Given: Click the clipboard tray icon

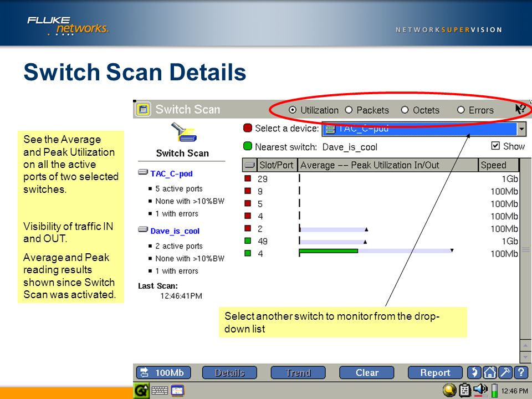Looking at the screenshot, I should coord(464,391).
